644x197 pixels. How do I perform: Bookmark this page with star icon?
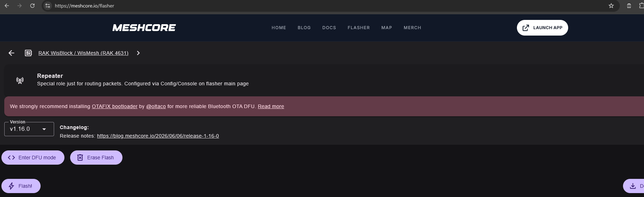coord(611,6)
